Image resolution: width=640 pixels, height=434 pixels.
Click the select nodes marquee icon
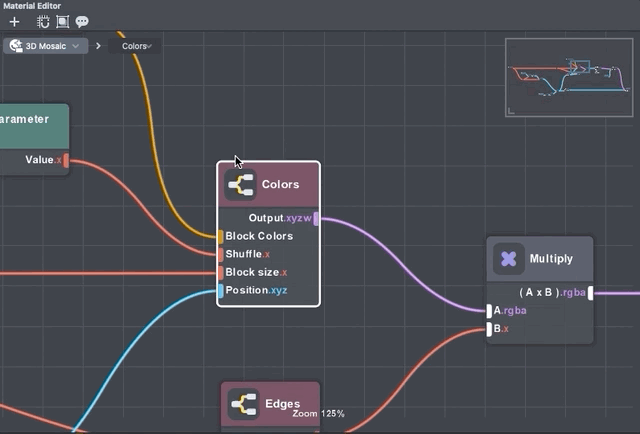(x=44, y=21)
